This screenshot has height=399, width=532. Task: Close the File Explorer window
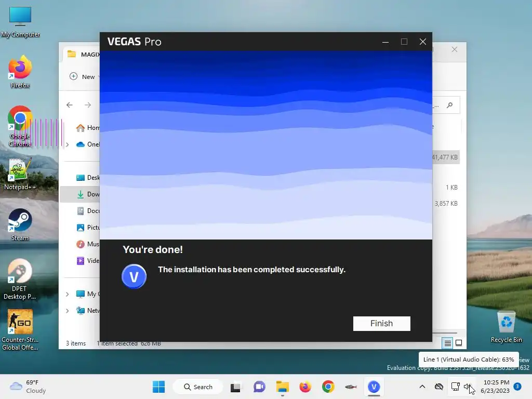[x=455, y=49]
